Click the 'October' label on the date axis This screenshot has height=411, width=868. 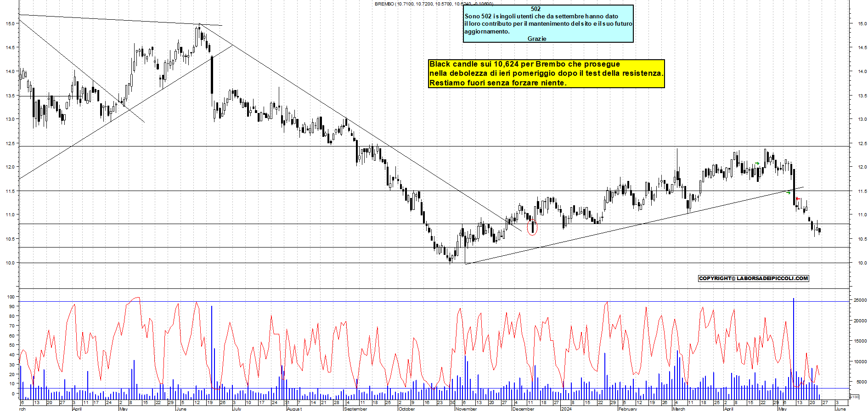click(406, 409)
